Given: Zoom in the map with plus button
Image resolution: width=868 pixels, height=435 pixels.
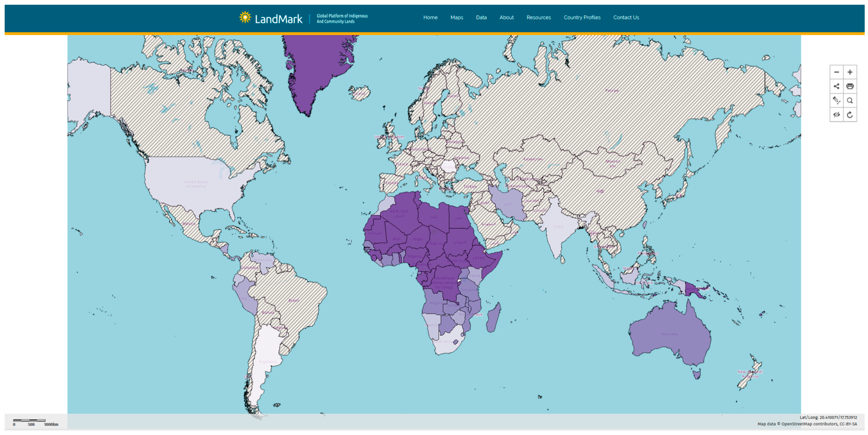Looking at the screenshot, I should pyautogui.click(x=850, y=72).
